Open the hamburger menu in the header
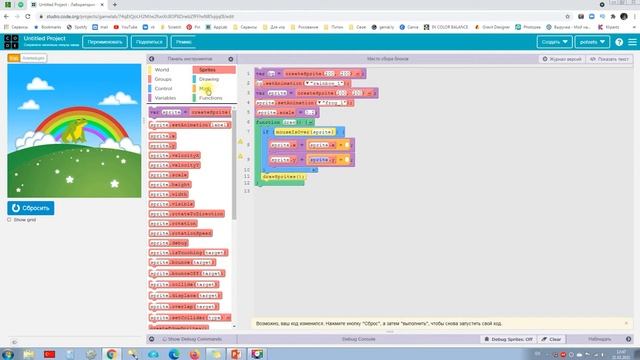Screen dimensions: 640x360 (x=632, y=42)
